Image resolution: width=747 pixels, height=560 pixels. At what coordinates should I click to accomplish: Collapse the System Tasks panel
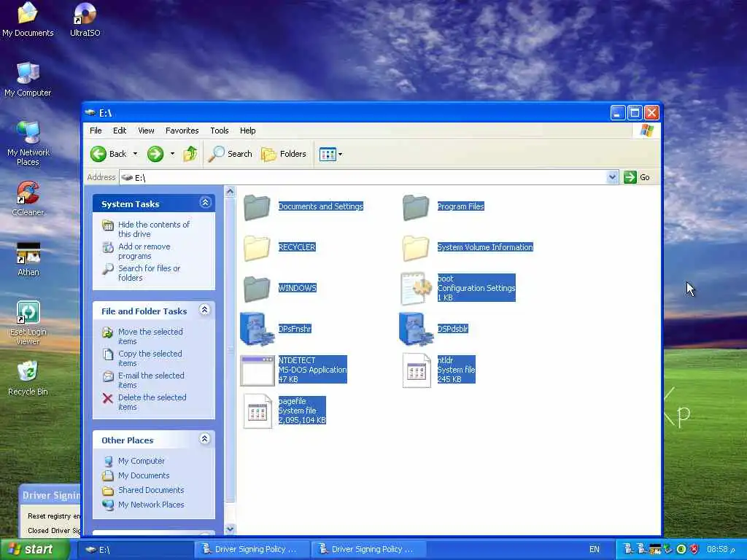pyautogui.click(x=205, y=203)
